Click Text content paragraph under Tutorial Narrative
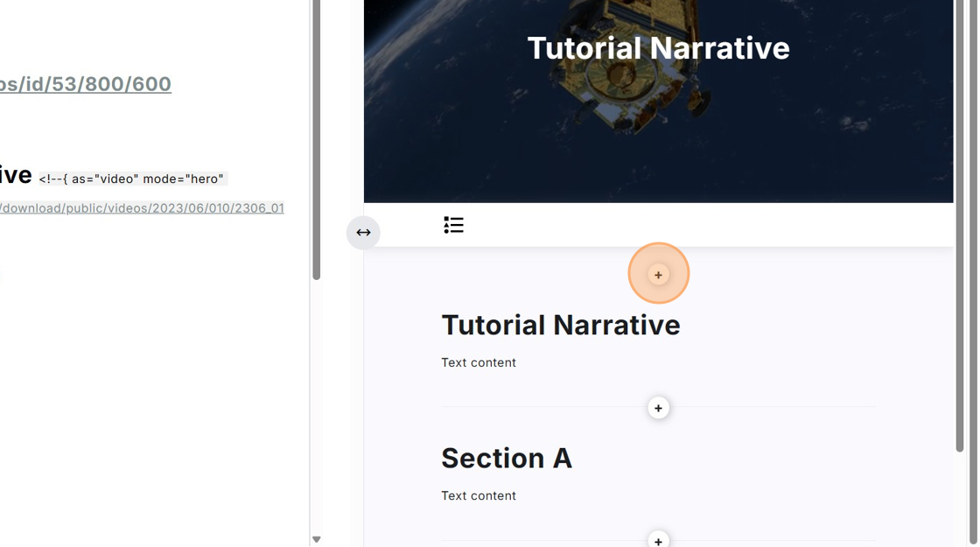Screen dimensions: 980x547 click(479, 363)
